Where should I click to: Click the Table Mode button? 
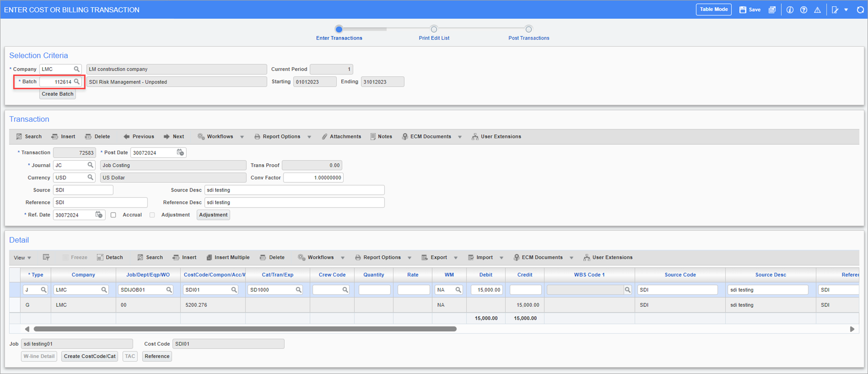(714, 9)
